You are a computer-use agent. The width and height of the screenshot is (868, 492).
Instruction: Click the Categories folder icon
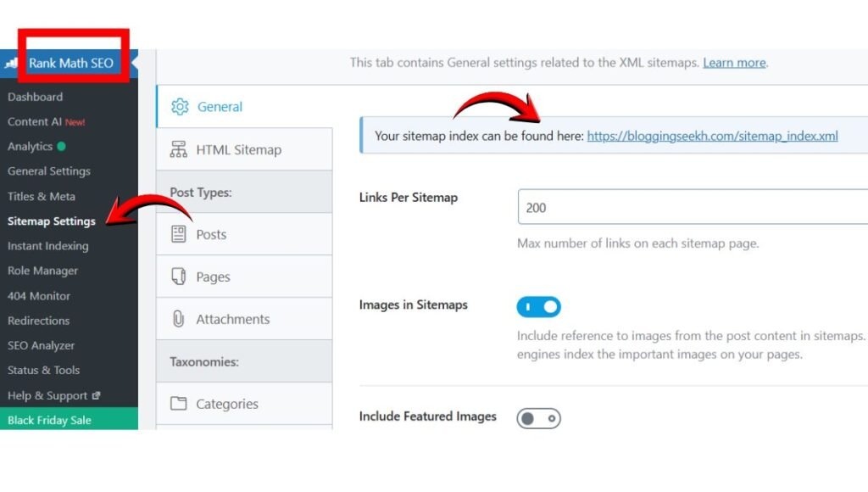point(178,404)
